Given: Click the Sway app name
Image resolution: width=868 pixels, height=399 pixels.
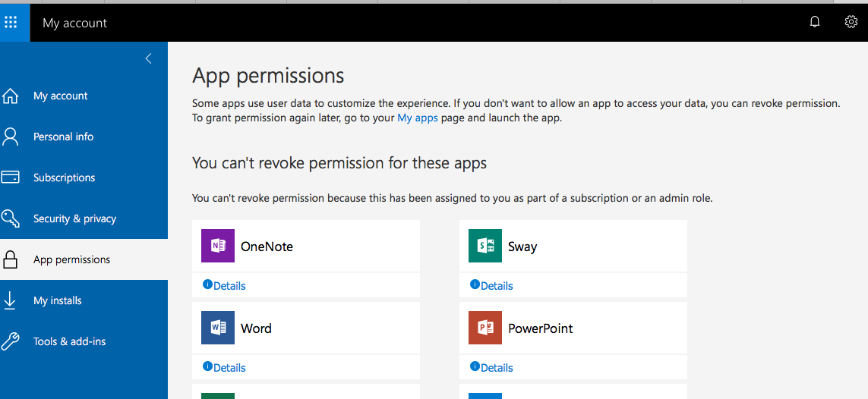Looking at the screenshot, I should (522, 247).
